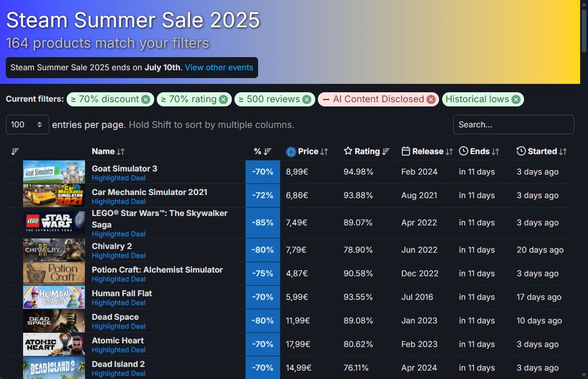Click Highlighted Deal under Dead Space
Viewport: 588px width, 379px height.
coord(119,327)
